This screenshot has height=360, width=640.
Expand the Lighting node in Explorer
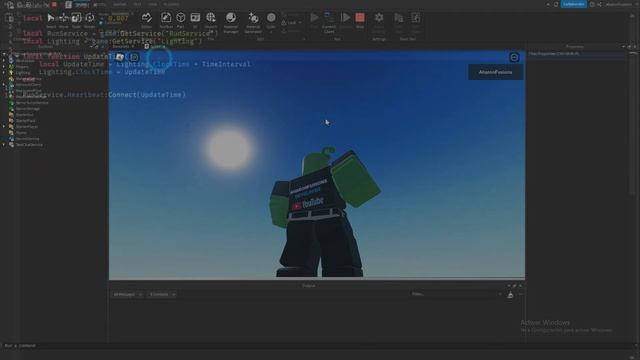coord(4,73)
